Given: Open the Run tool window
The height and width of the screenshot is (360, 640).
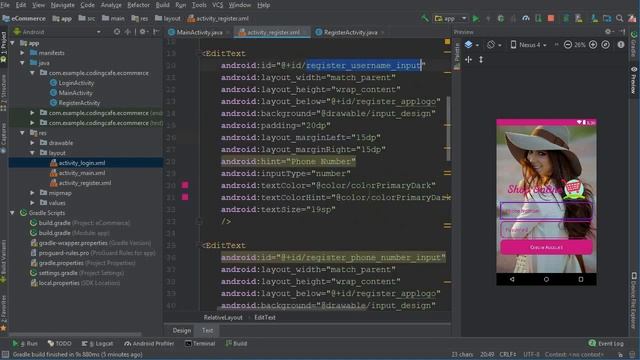Looking at the screenshot, I should pyautogui.click(x=25, y=344).
